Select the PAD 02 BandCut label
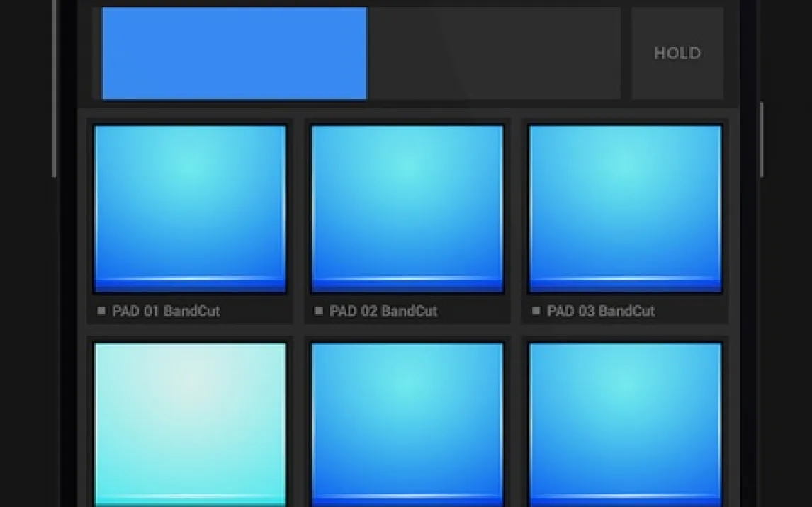This screenshot has height=507, width=812. [x=383, y=311]
